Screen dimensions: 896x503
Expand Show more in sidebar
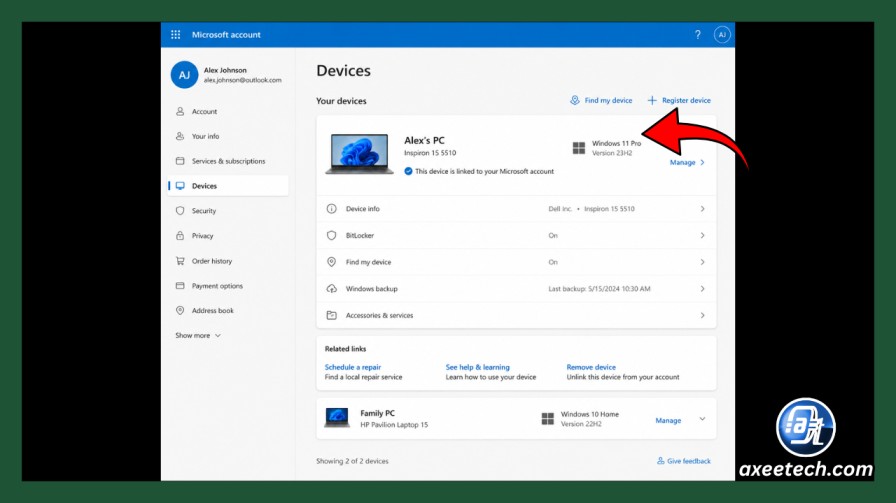pos(198,336)
